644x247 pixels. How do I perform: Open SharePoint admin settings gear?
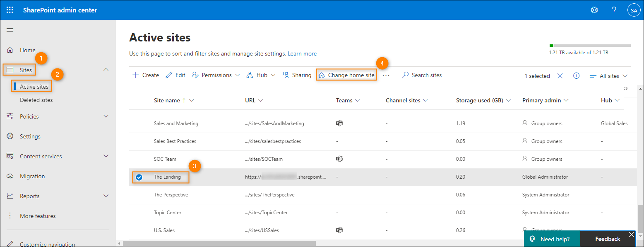coord(594,10)
